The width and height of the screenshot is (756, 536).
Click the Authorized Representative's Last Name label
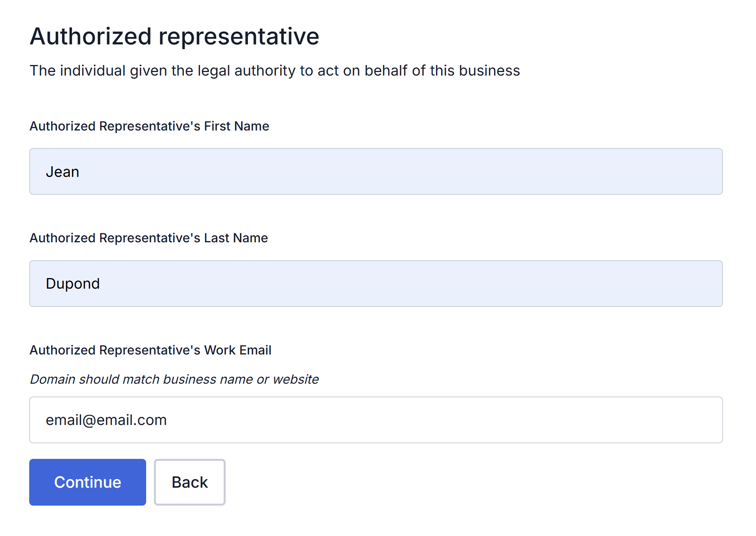[149, 238]
